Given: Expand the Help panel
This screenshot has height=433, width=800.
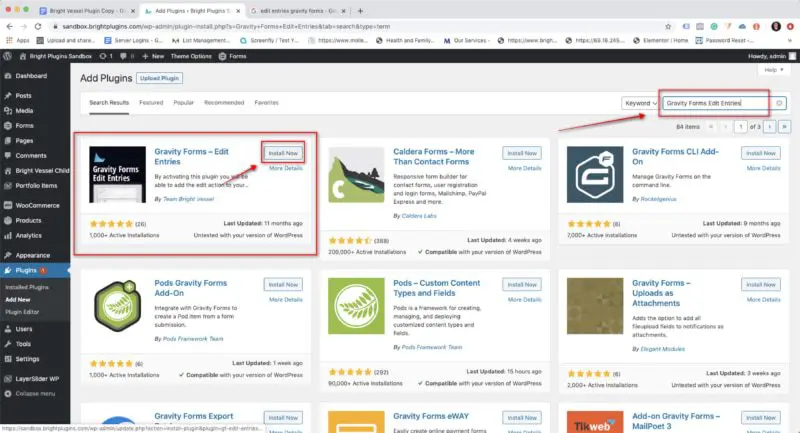Looking at the screenshot, I should coord(769,70).
